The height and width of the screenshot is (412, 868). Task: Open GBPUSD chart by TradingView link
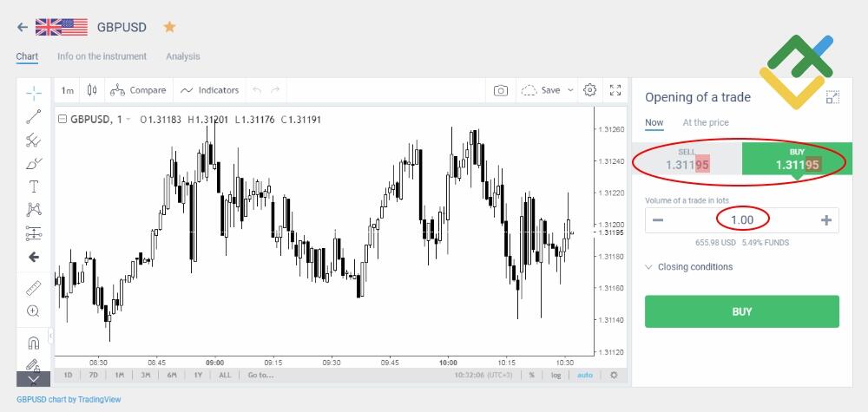(x=69, y=399)
